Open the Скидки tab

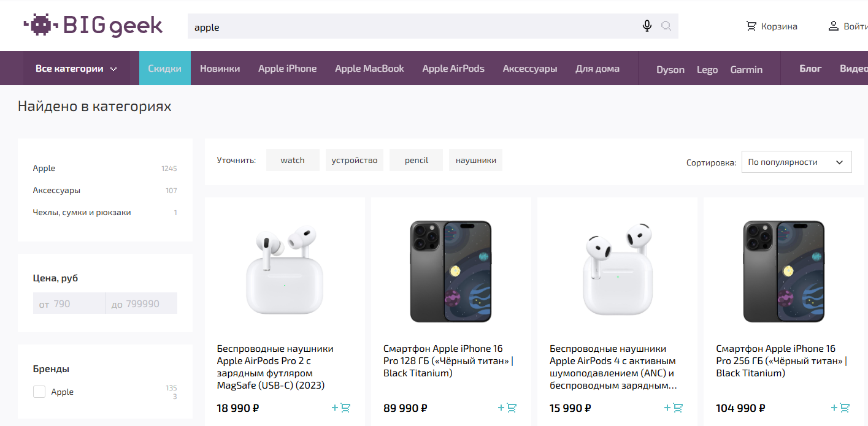pyautogui.click(x=165, y=69)
